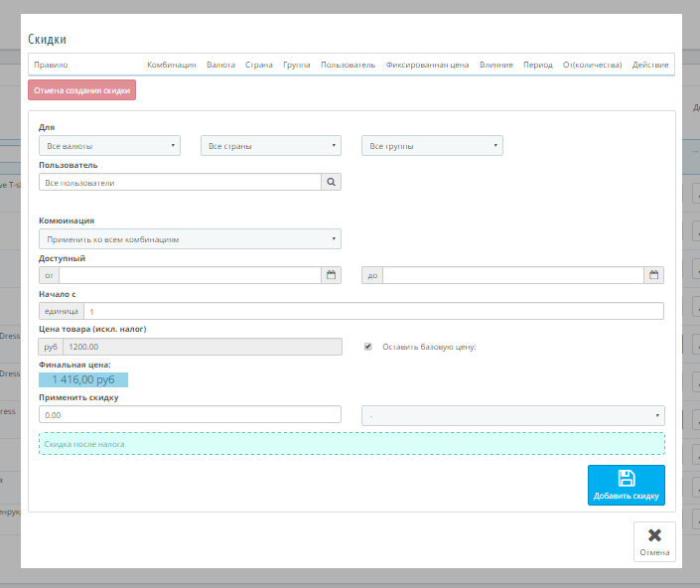
Task: Click the user search magnifier icon
Action: coord(331,183)
